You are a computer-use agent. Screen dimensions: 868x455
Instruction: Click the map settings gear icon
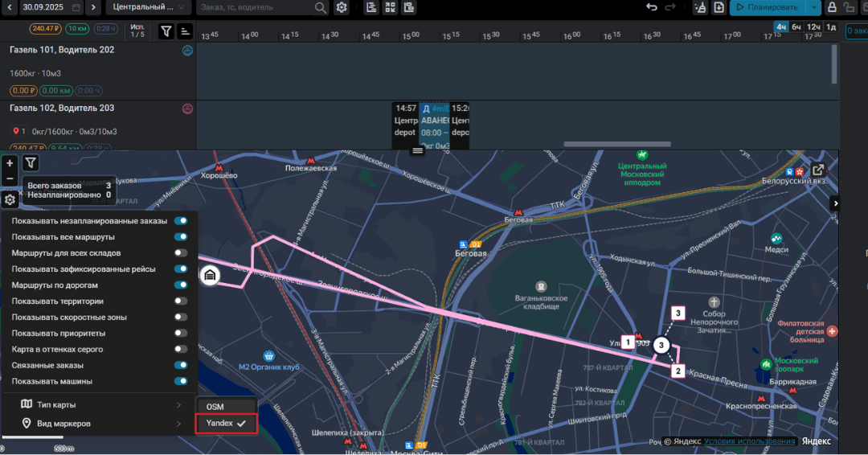pyautogui.click(x=10, y=200)
